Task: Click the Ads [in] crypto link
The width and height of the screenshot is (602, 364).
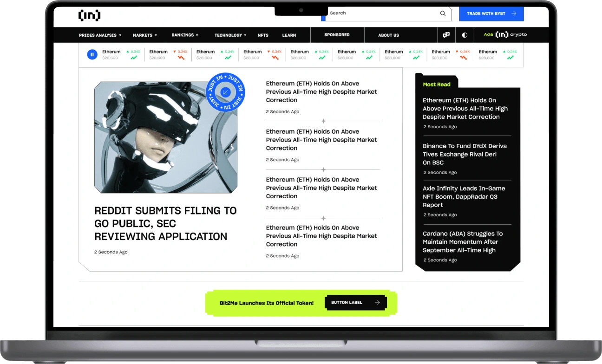Action: pyautogui.click(x=505, y=35)
